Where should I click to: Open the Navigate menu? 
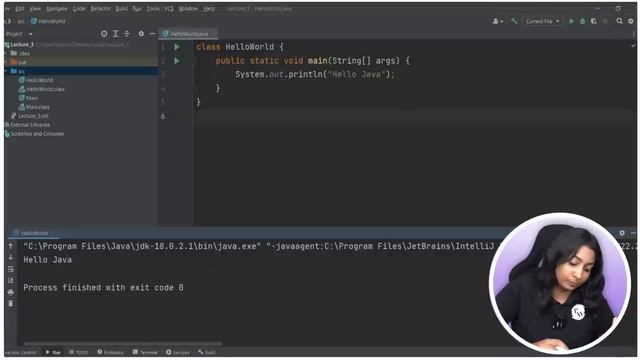pyautogui.click(x=57, y=9)
